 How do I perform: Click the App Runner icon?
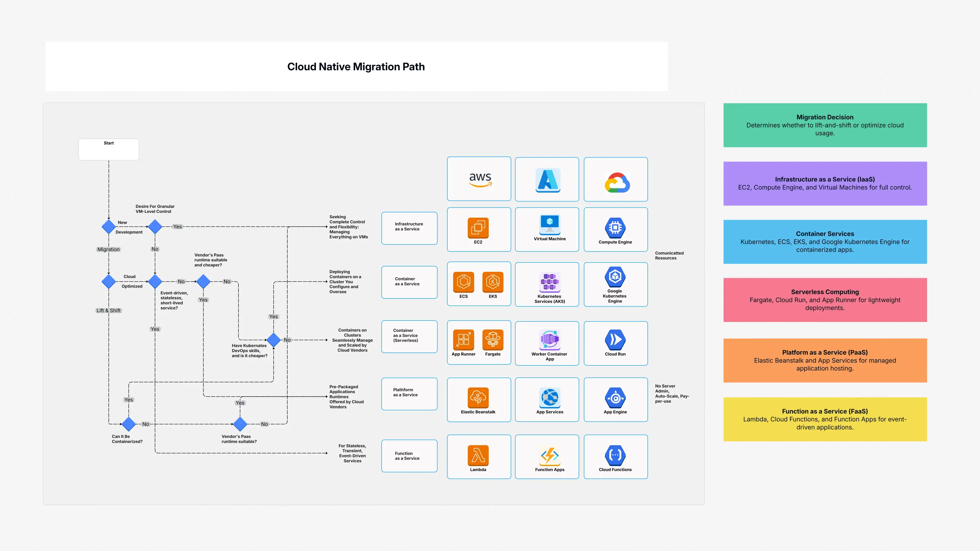click(x=463, y=340)
